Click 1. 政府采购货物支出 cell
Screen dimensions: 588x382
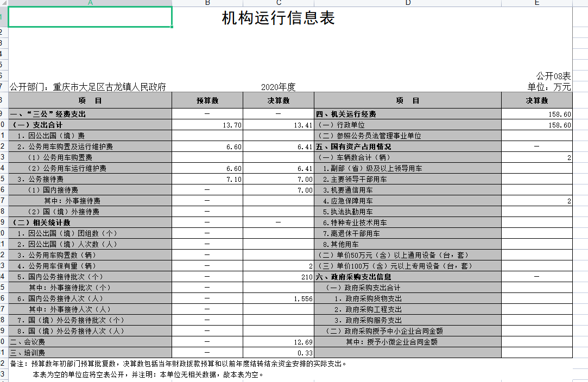coord(408,299)
